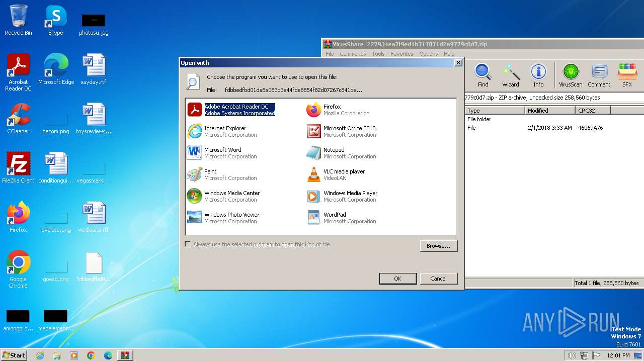The width and height of the screenshot is (644, 362).
Task: Choose Paint in the Open with list
Action: (x=222, y=174)
